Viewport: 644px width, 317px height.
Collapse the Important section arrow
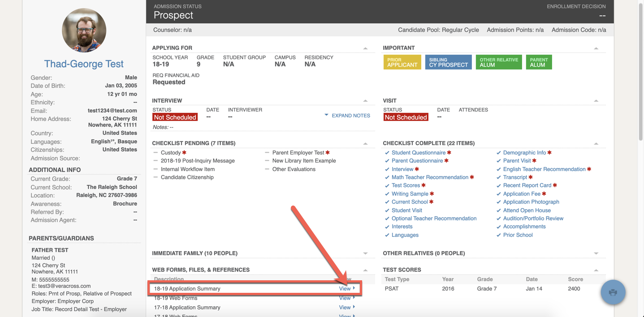pos(596,48)
